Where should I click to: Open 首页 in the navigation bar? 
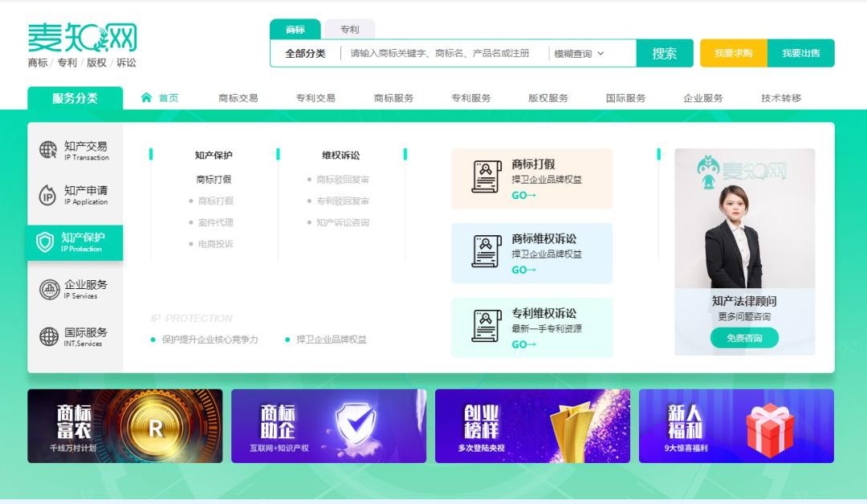(x=169, y=98)
